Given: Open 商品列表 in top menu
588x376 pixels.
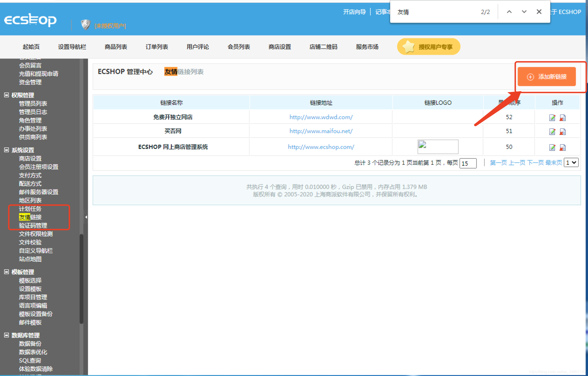Looking at the screenshot, I should tap(116, 47).
